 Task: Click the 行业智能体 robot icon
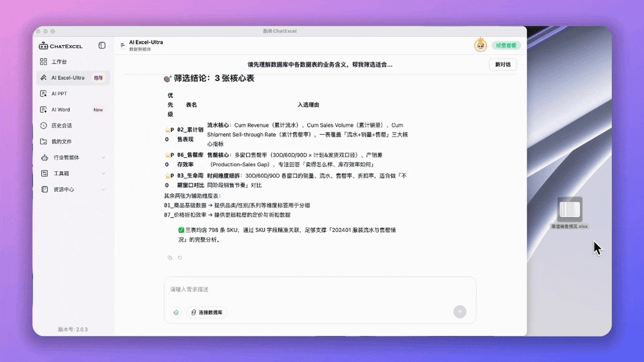(44, 157)
